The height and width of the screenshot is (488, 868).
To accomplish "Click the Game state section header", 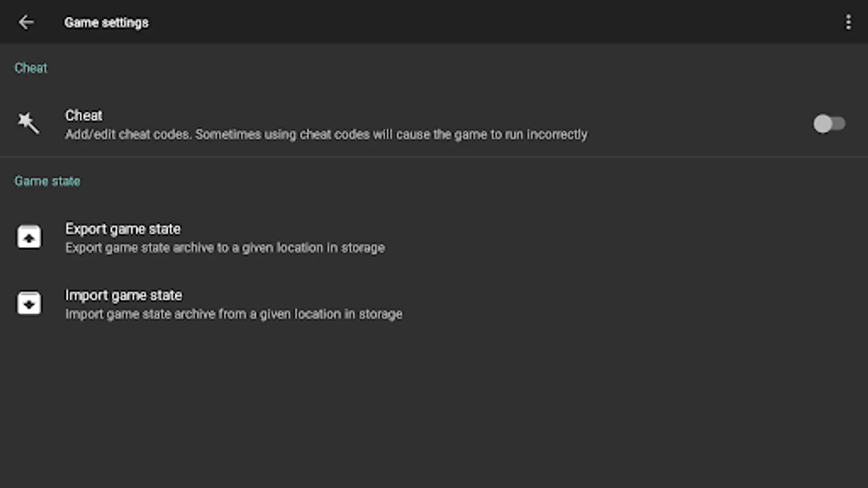I will coord(47,181).
